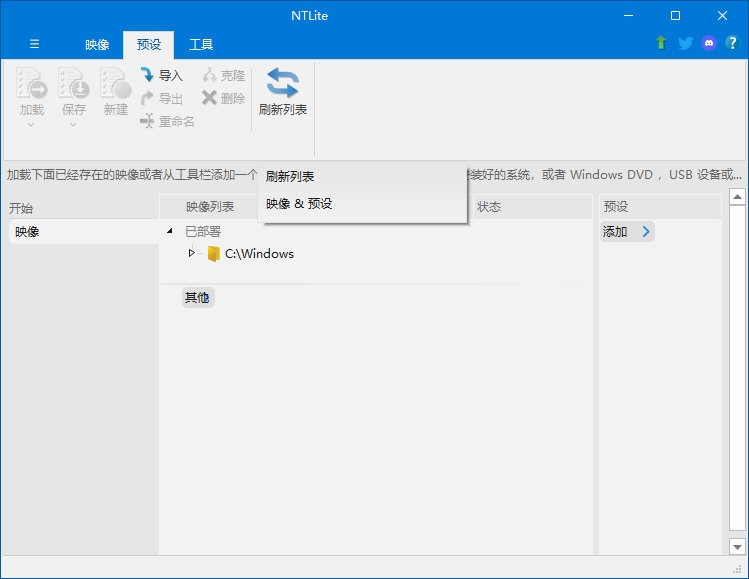Click the 保存 (Save) preset icon
The width and height of the screenshot is (749, 579).
pos(74,83)
